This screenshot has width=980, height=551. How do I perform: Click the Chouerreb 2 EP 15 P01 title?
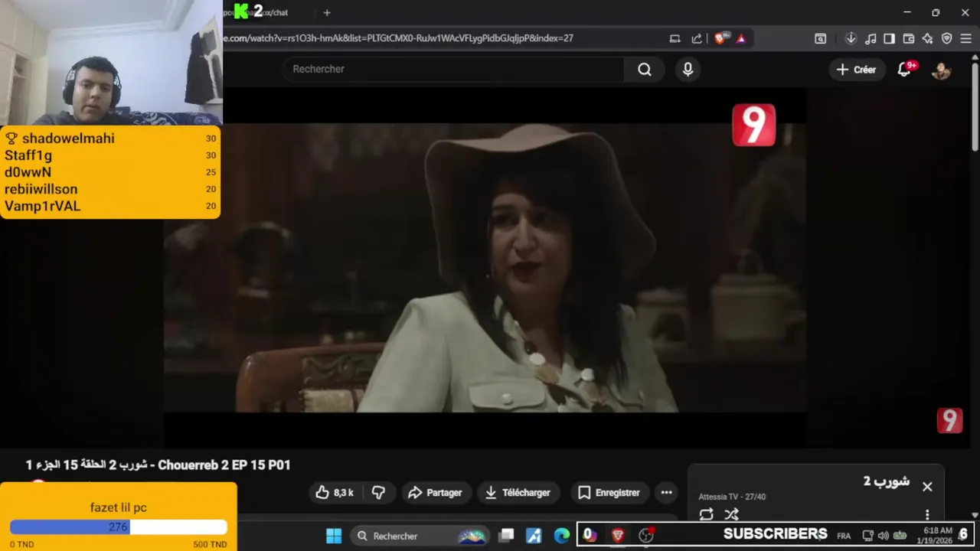pos(158,465)
